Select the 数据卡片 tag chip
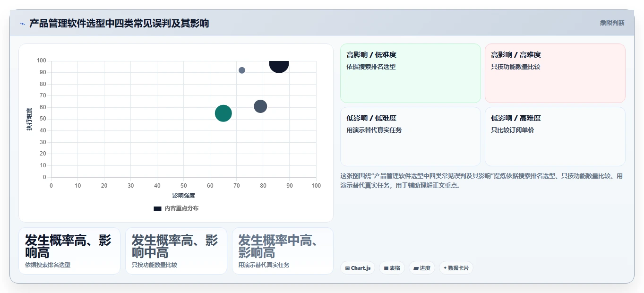644x293 pixels. point(456,268)
